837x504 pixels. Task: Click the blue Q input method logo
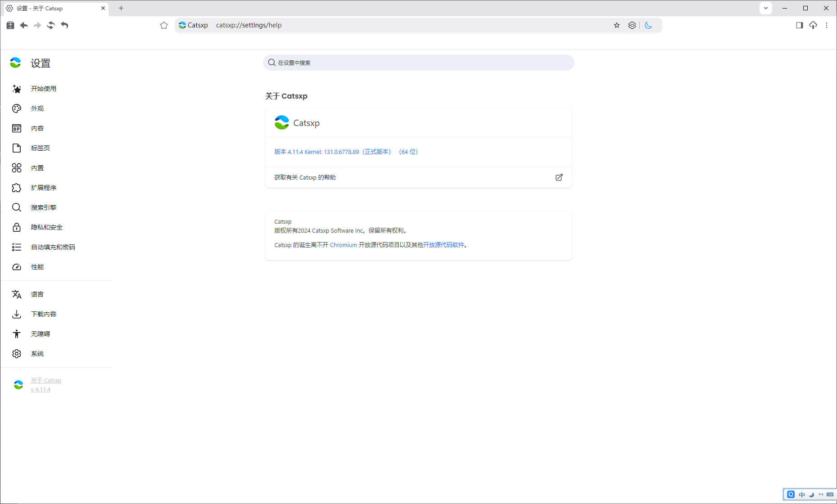(x=791, y=494)
